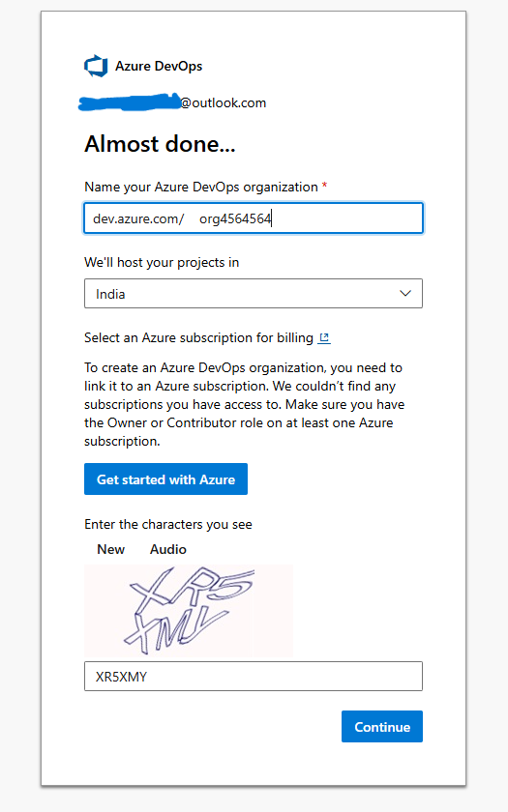Click the 'We'll host your projects in' label
508x812 pixels.
click(162, 263)
